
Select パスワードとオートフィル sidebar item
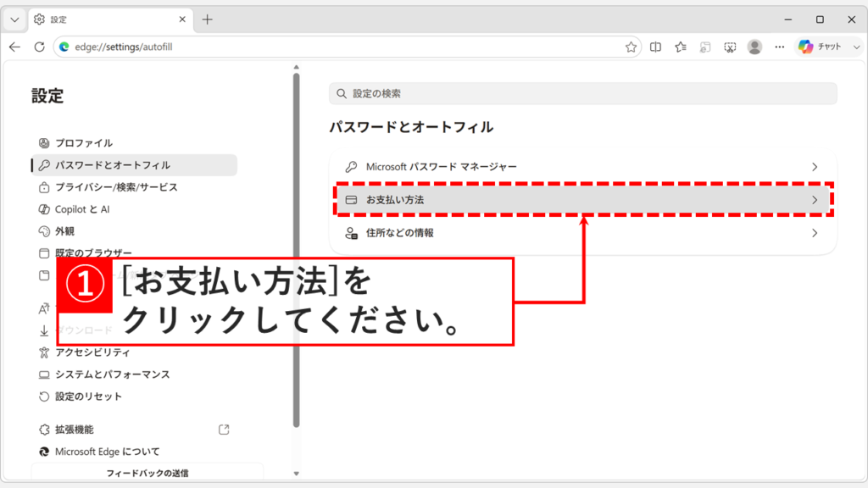tap(135, 165)
